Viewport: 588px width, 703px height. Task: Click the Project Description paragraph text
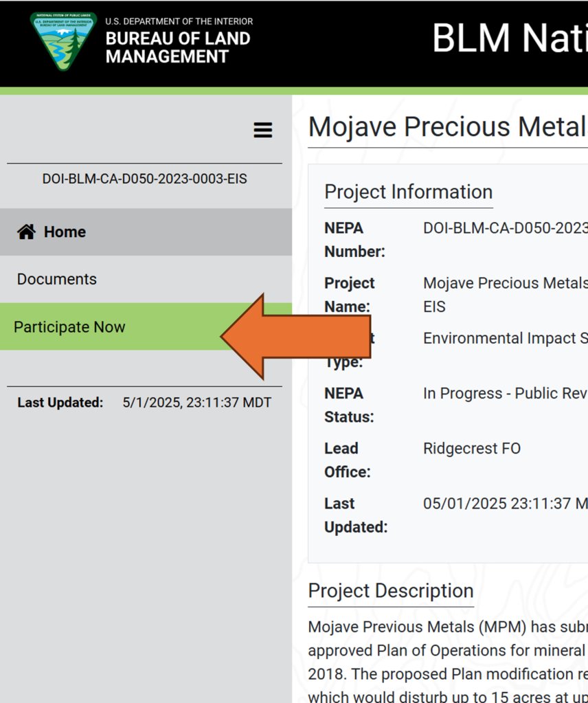click(448, 662)
